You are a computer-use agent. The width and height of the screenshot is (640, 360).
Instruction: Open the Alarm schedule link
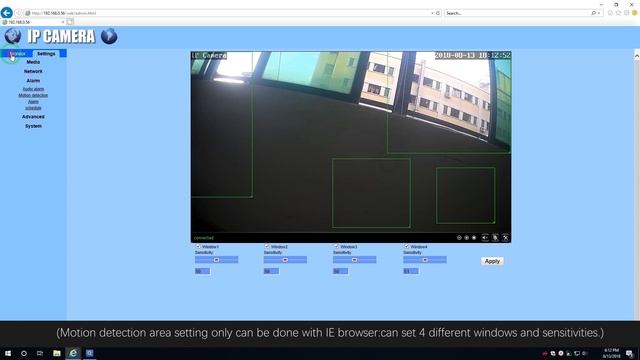33,105
